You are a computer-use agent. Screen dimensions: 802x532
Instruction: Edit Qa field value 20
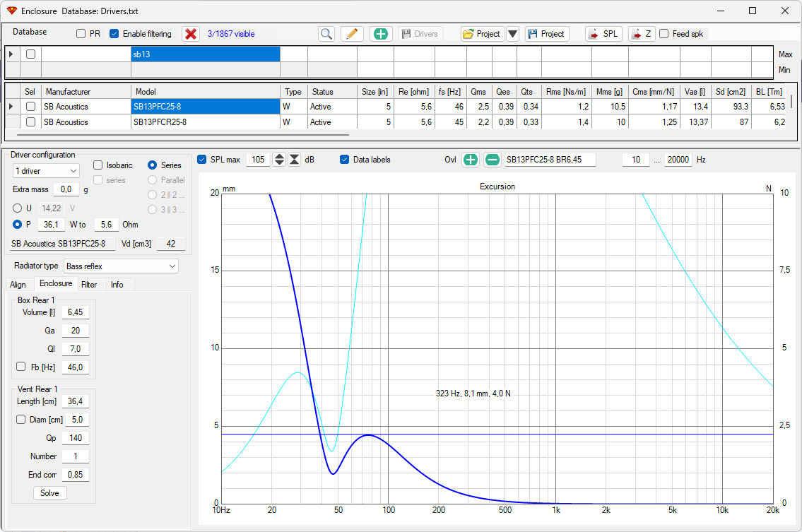[75, 331]
